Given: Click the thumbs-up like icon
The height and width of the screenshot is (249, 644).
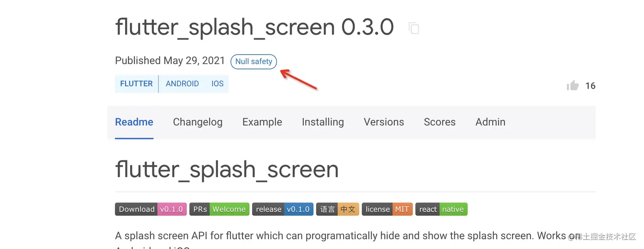Looking at the screenshot, I should pyautogui.click(x=573, y=86).
